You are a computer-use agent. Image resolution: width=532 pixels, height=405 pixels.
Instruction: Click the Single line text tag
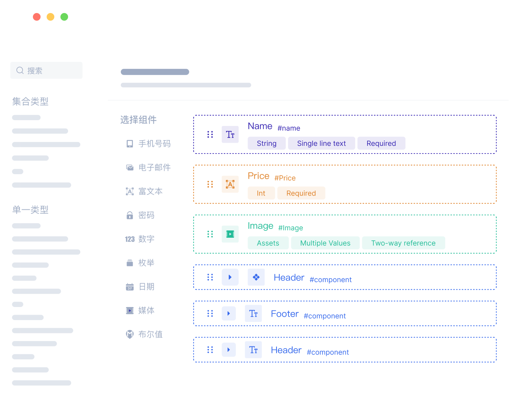coord(322,143)
